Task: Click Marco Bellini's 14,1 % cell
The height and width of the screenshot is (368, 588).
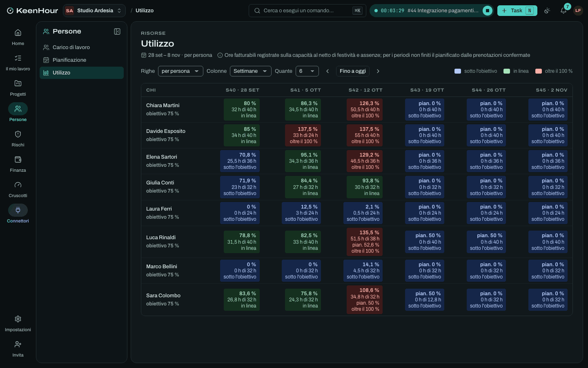Action: point(363,271)
